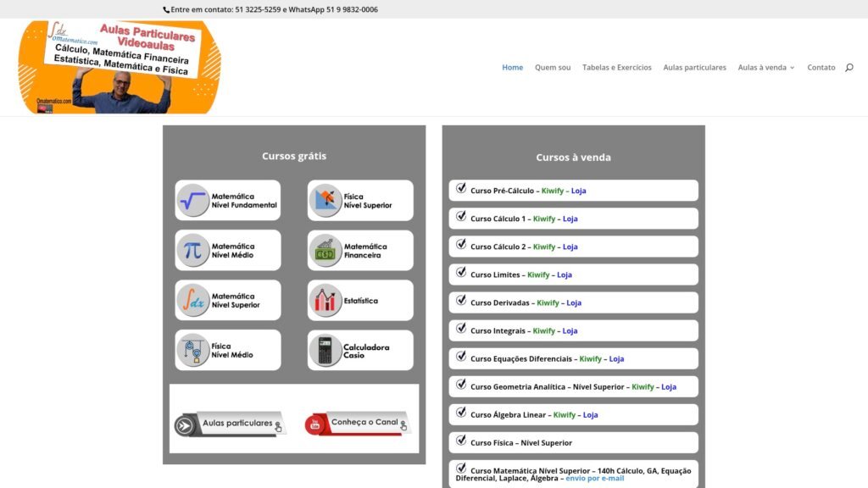Open the pulley icon Física Nível Médio
The image size is (868, 488).
[x=193, y=350]
